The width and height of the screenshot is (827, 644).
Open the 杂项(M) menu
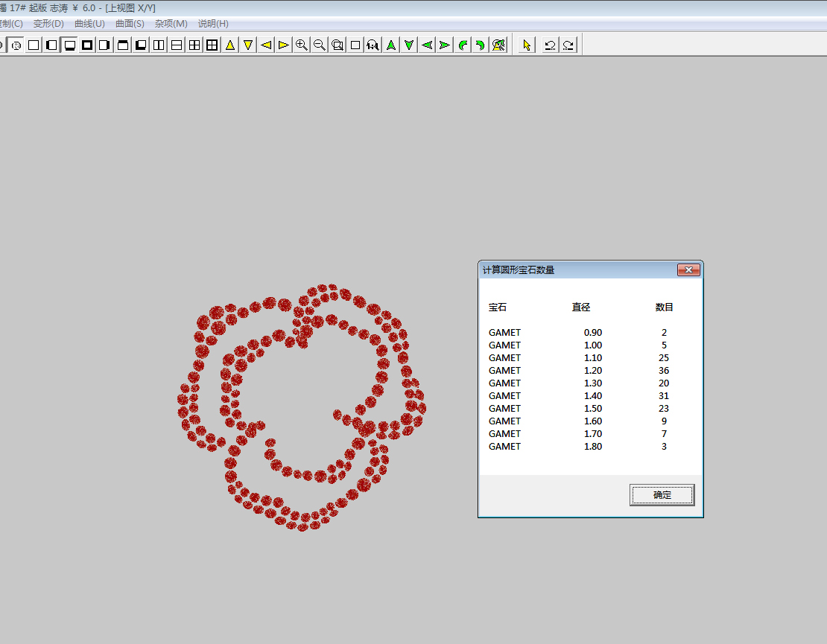171,24
